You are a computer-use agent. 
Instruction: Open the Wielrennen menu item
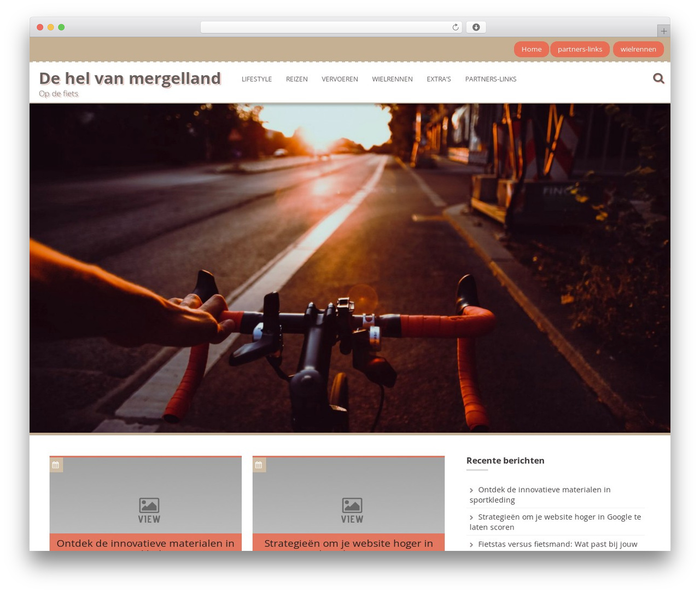coord(392,79)
